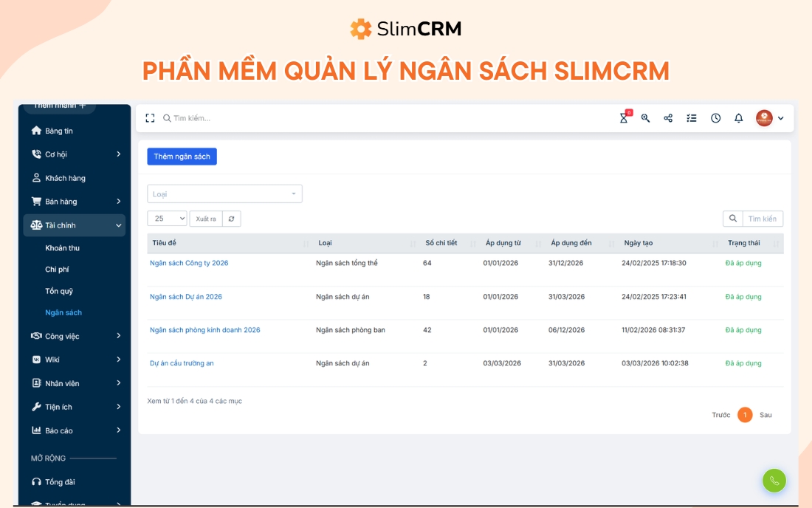Select the Khách hàng sidebar icon
This screenshot has height=508, width=812.
(35, 178)
